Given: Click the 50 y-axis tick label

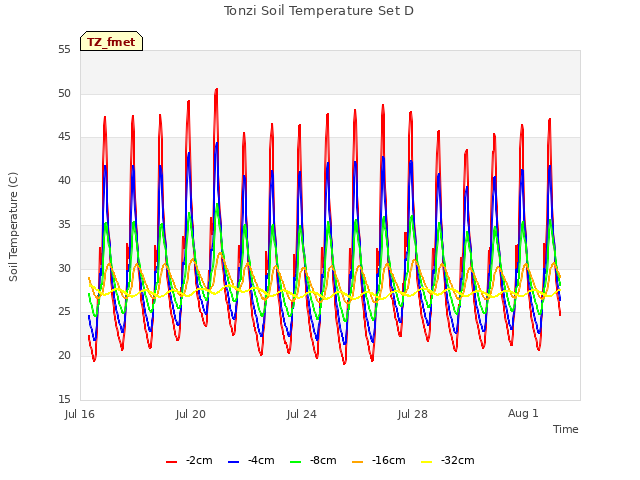Looking at the screenshot, I should [x=64, y=93].
